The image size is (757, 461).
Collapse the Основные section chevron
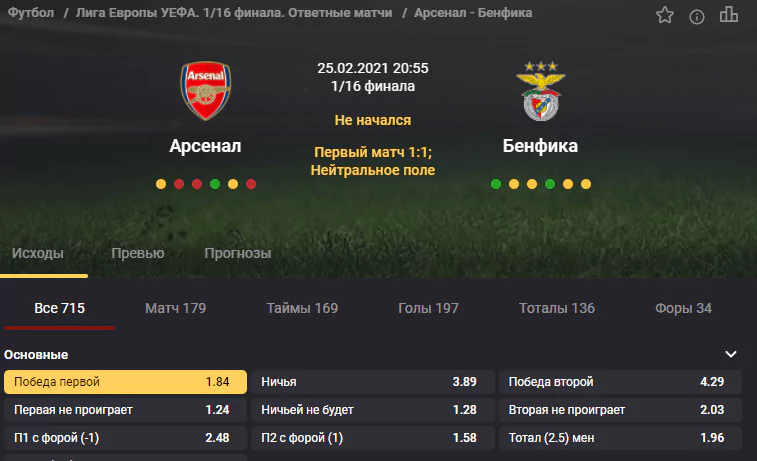(x=731, y=354)
